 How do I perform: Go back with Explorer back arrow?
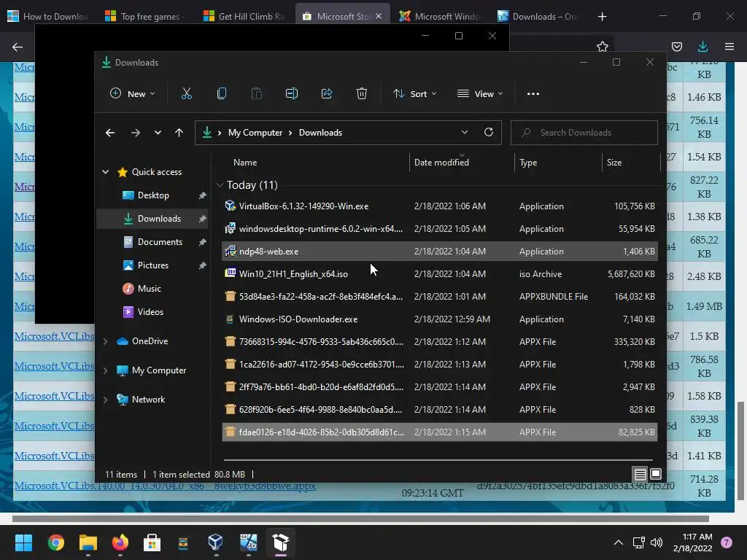coord(110,133)
